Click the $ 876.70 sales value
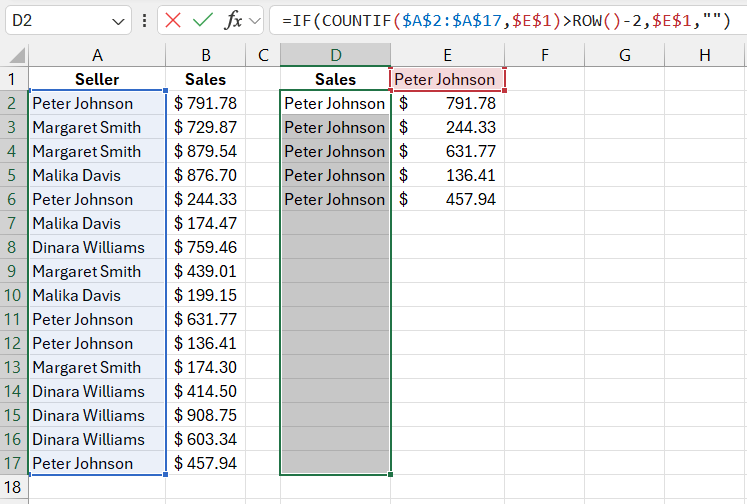The width and height of the screenshot is (747, 504). 206,175
